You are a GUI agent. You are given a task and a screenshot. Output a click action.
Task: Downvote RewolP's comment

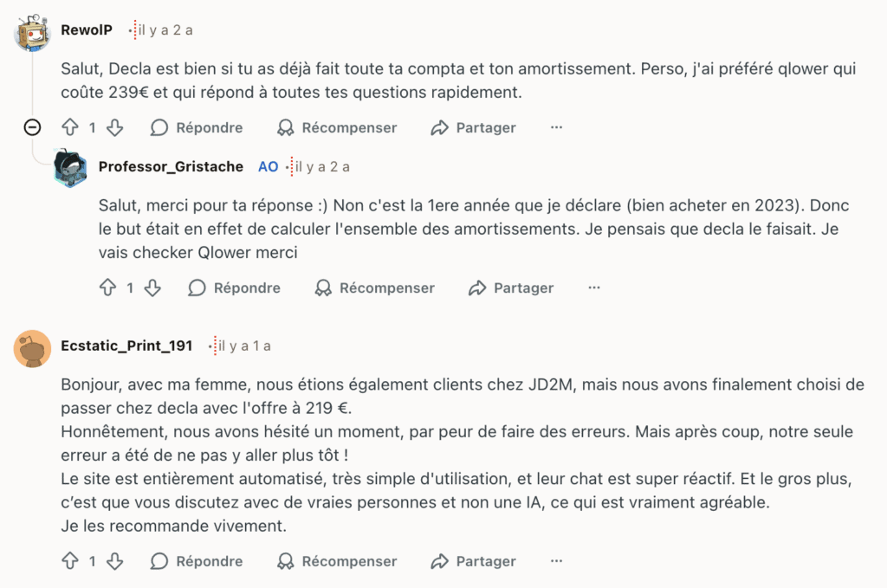click(x=113, y=127)
